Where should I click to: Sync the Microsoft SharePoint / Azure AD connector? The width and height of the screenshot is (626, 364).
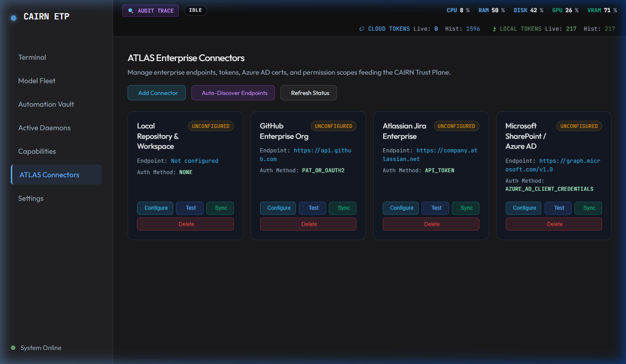point(589,208)
